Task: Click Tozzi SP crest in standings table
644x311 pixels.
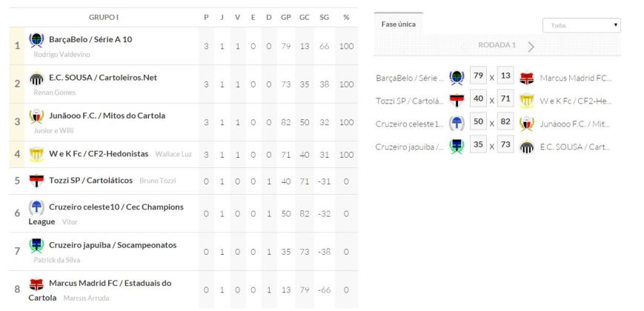Action: (36, 181)
